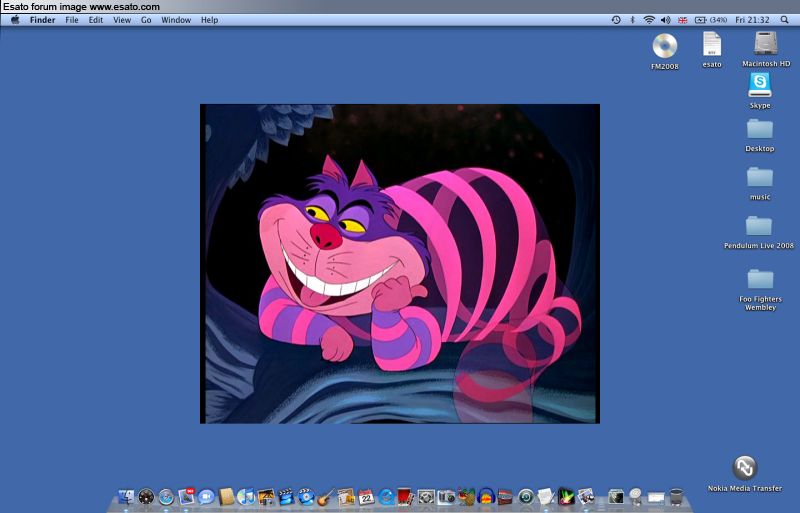Launch Adium duck icon
This screenshot has width=800, height=513.
click(466, 497)
